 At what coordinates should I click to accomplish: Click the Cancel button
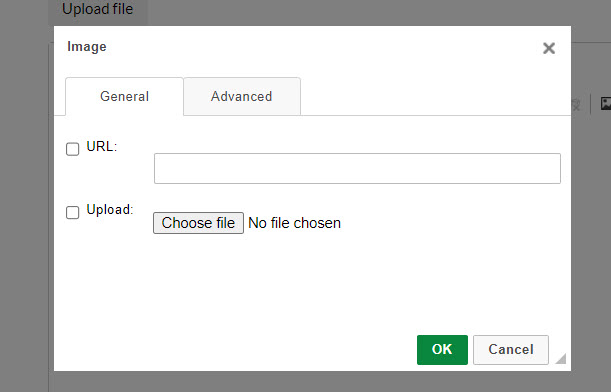click(x=511, y=350)
